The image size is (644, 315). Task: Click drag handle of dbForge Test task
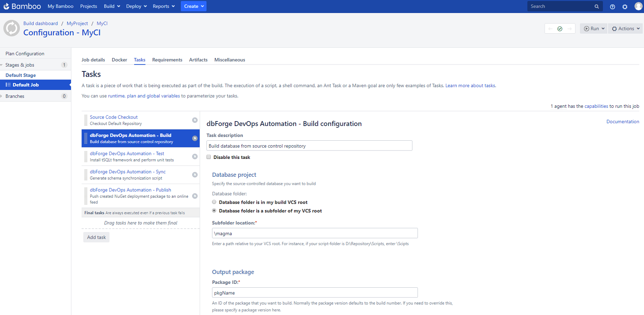coord(86,156)
